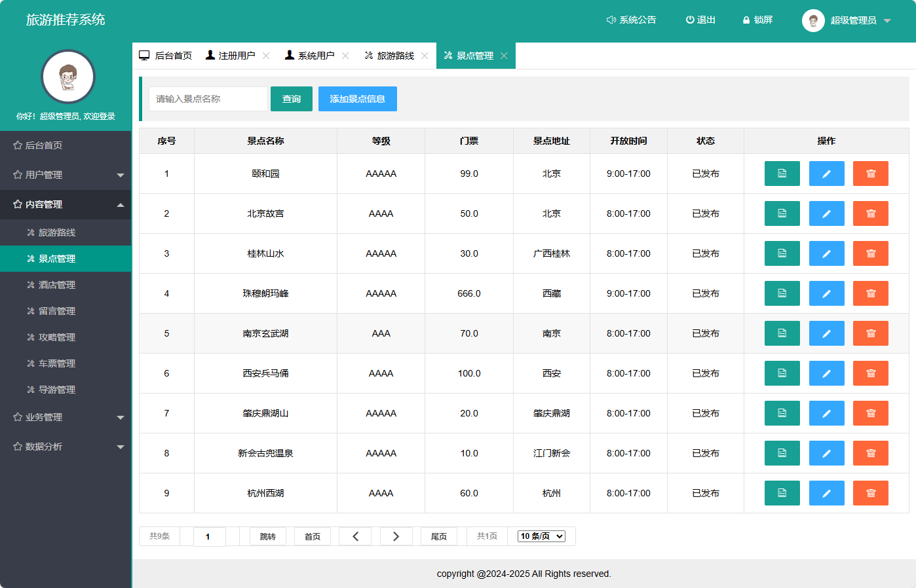The width and height of the screenshot is (916, 588).
Task: Switch to 后台首页 tab
Action: click(x=166, y=56)
